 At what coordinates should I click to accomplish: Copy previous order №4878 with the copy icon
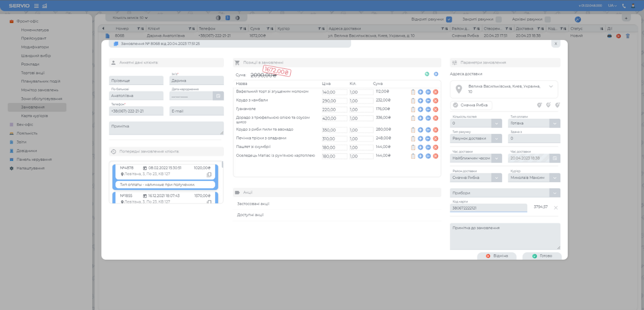(209, 174)
